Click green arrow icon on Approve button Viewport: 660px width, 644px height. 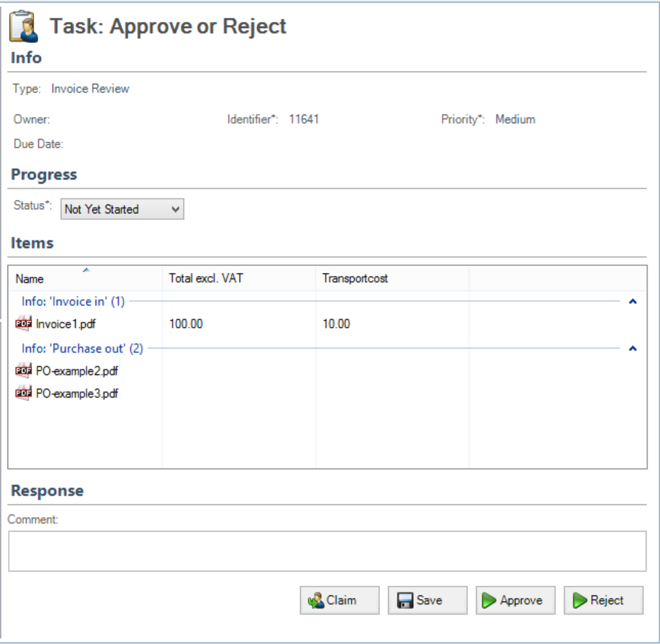tap(490, 600)
